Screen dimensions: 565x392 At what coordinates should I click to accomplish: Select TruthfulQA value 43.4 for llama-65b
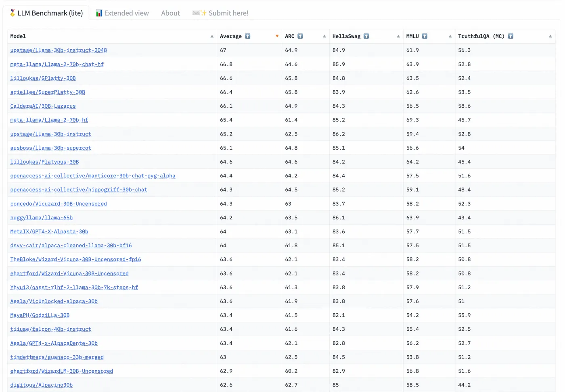(x=464, y=218)
